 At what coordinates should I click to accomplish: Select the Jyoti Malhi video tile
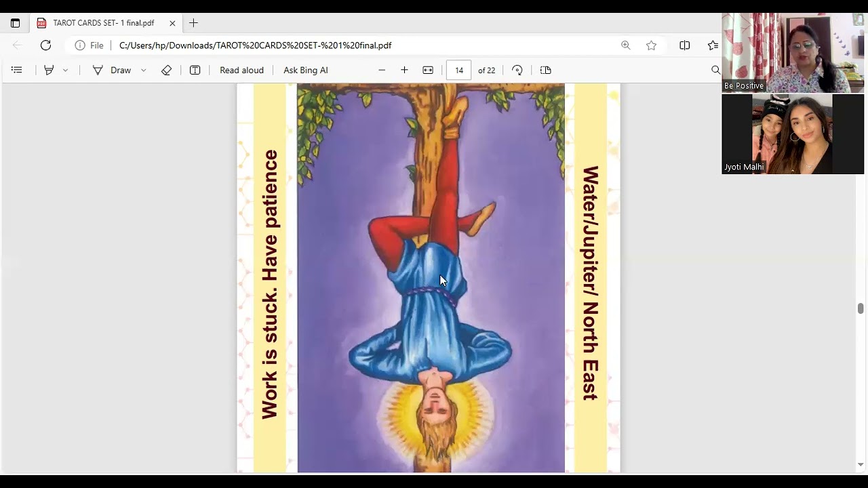click(793, 134)
